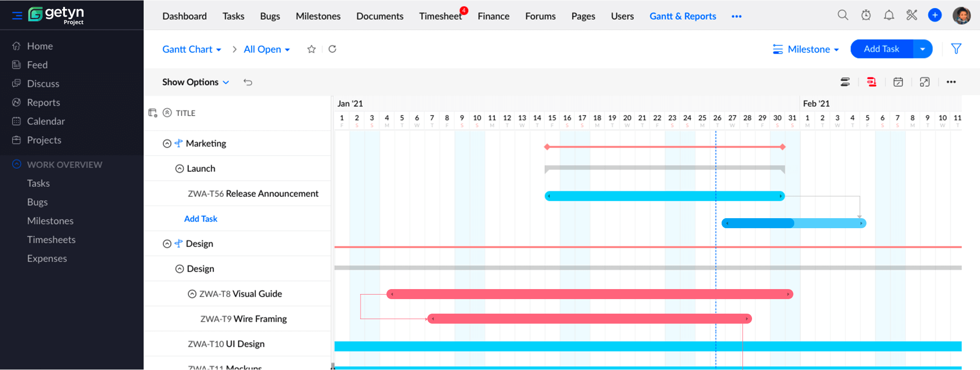The height and width of the screenshot is (370, 980).
Task: Open the filter funnel icon
Action: click(956, 49)
